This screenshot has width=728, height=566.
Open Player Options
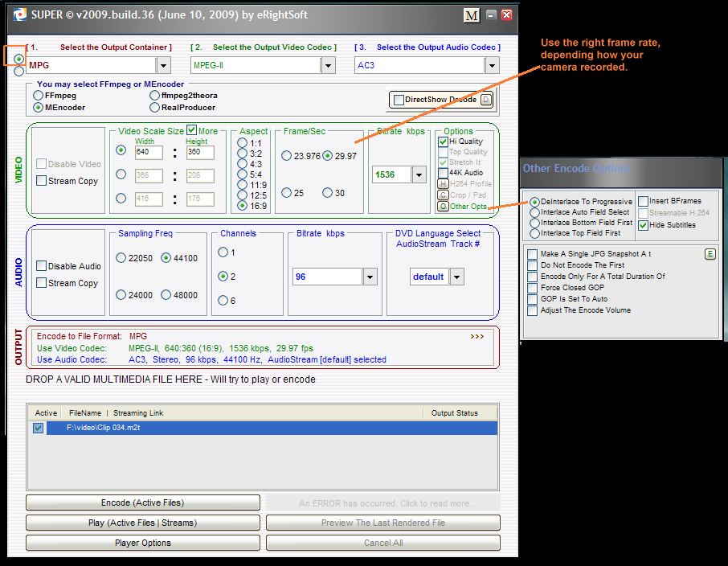(x=143, y=543)
